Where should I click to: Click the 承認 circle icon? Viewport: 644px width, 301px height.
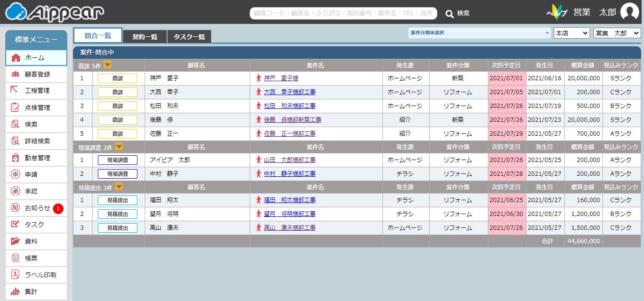15,191
